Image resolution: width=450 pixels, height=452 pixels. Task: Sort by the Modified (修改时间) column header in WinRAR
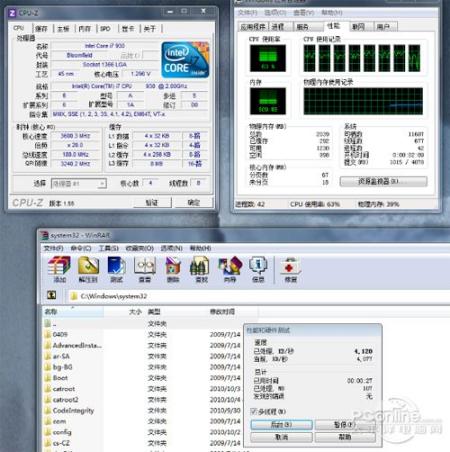pyautogui.click(x=232, y=312)
